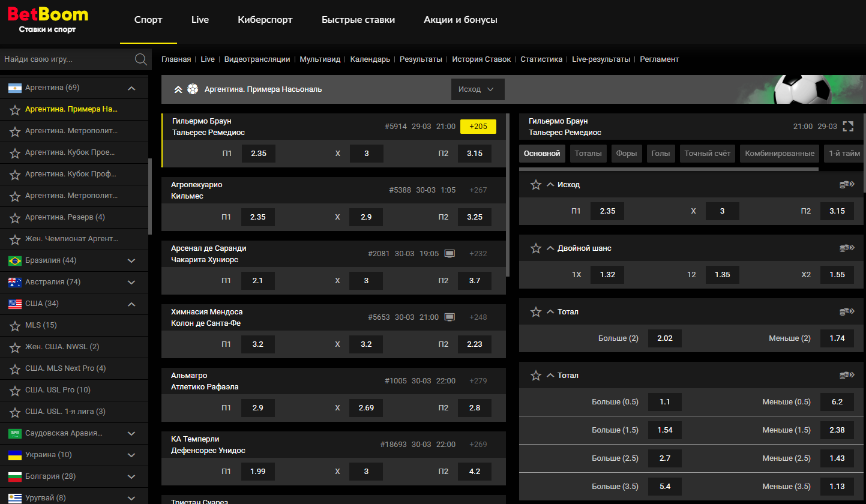Click the coins icon in Двойной шанс section
Image resolution: width=866 pixels, height=504 pixels.
(x=846, y=248)
